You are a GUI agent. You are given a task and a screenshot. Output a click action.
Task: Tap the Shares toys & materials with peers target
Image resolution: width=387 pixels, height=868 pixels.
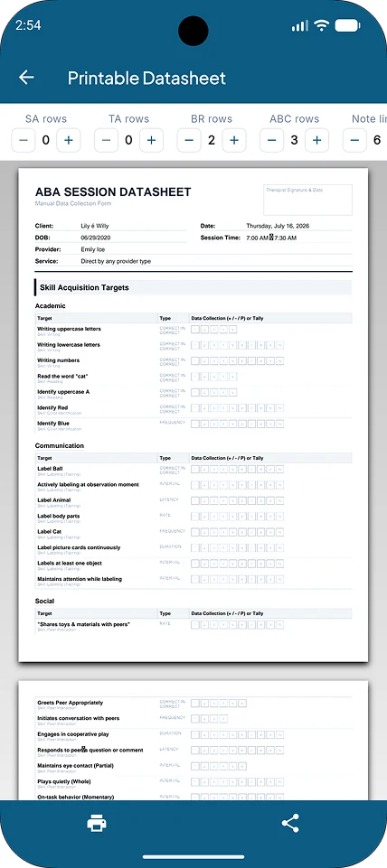84,624
